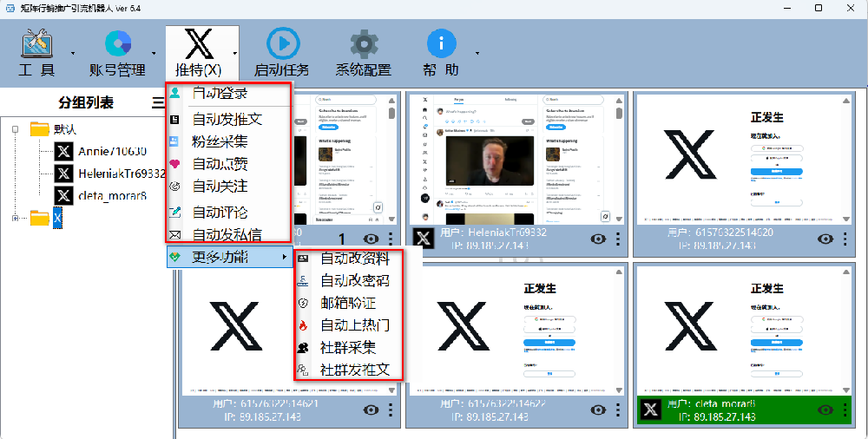Click X logo beside 用户 HeleniakTr69332
Viewport: 868px width, 439px height.
(424, 239)
